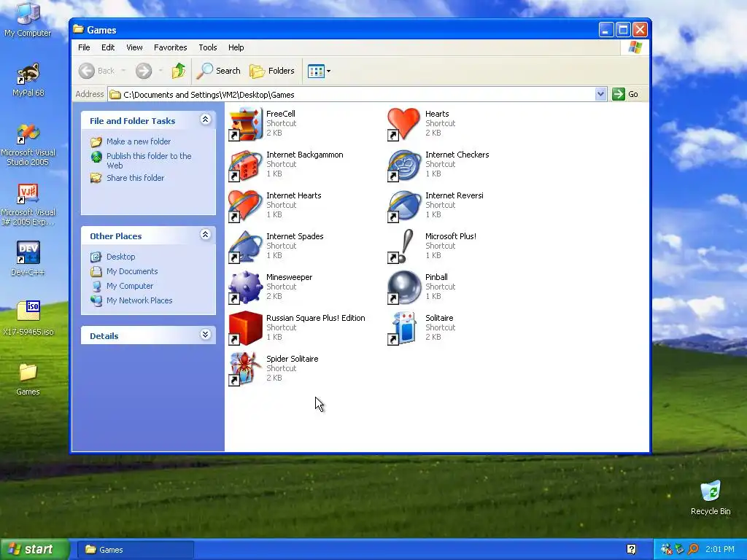Click the Forward arrow button
Image resolution: width=747 pixels, height=560 pixels.
(144, 71)
